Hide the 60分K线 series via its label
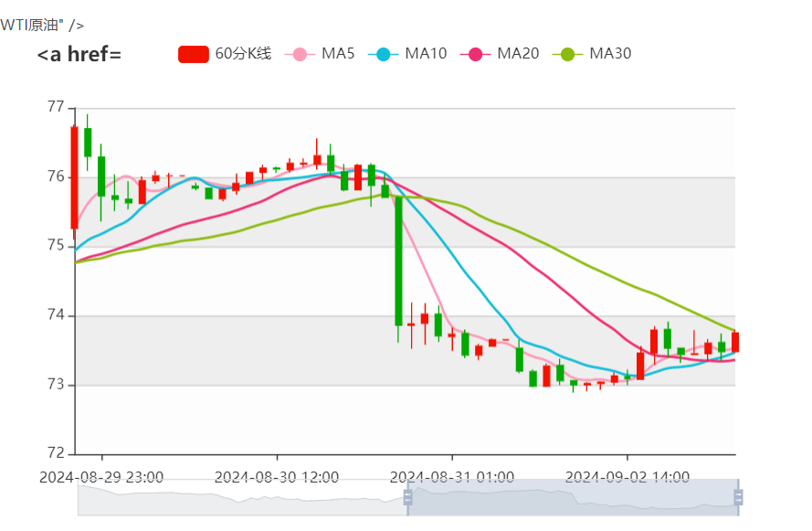The height and width of the screenshot is (531, 812). click(243, 54)
